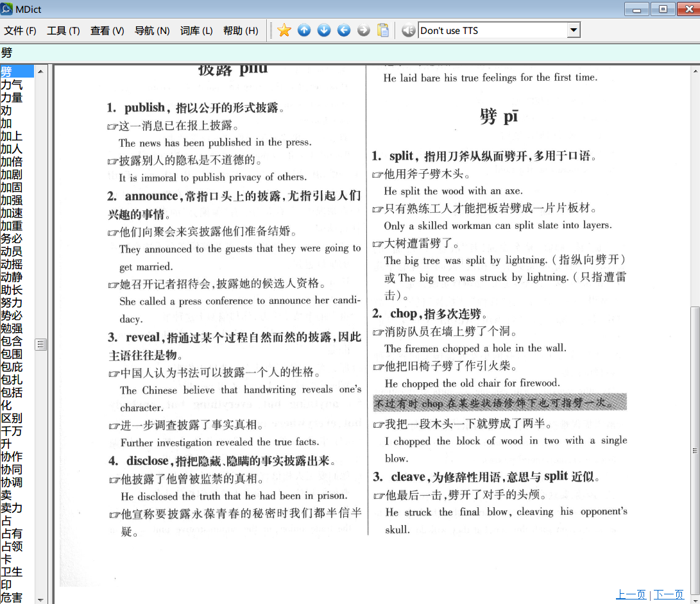This screenshot has height=604, width=700.
Task: Click the content pane scroll up arrow
Action: point(695,71)
